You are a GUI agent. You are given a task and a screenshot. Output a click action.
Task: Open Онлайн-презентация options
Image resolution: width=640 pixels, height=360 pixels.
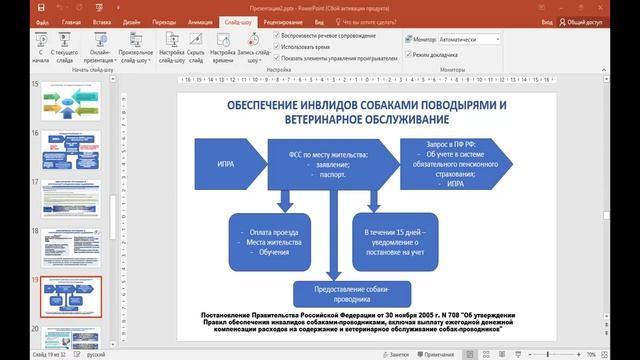coord(100,48)
